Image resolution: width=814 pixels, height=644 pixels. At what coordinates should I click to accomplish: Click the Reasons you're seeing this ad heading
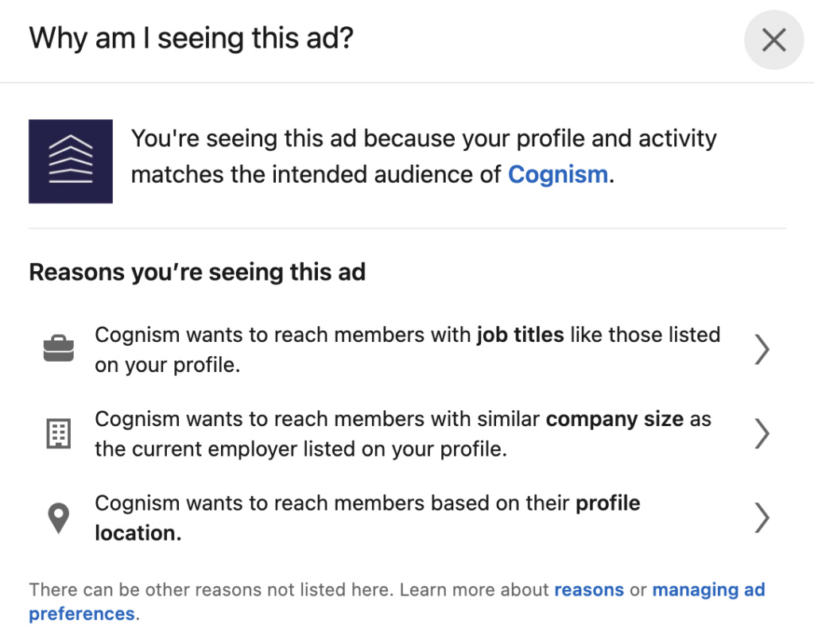197,272
